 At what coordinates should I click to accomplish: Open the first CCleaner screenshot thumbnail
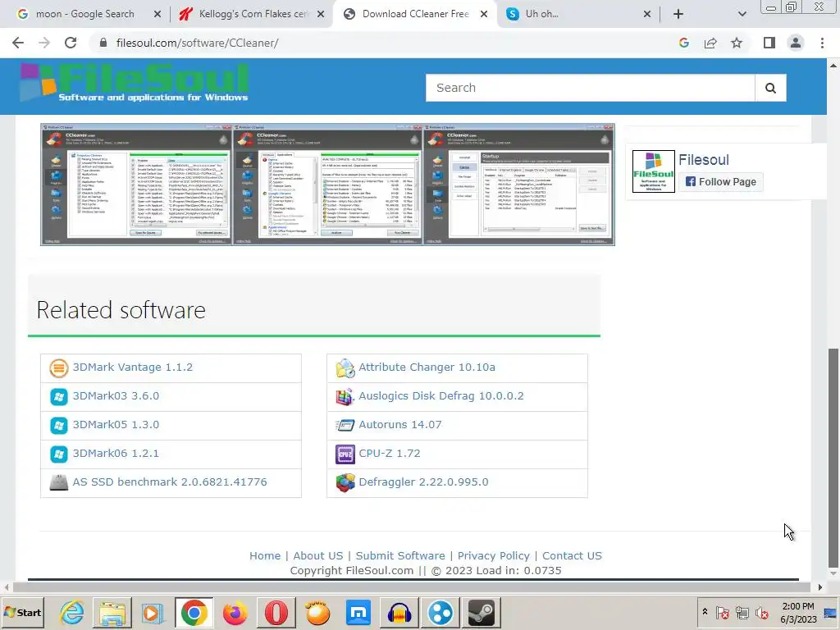tap(137, 185)
